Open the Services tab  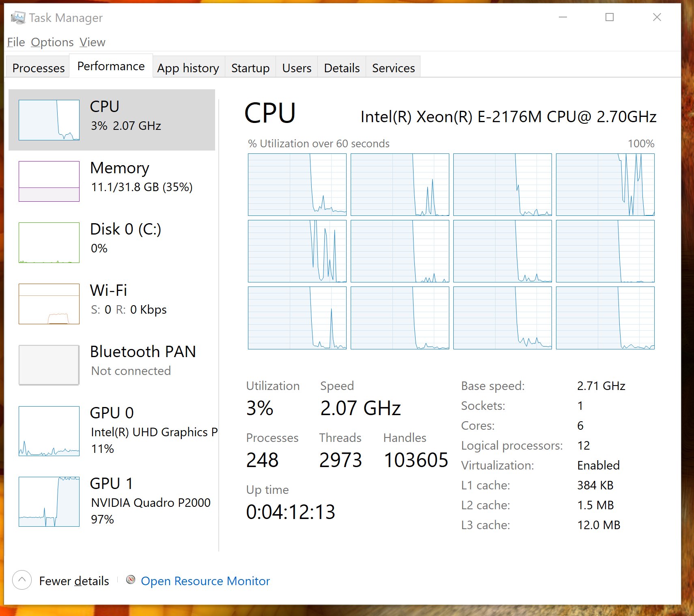click(x=394, y=68)
